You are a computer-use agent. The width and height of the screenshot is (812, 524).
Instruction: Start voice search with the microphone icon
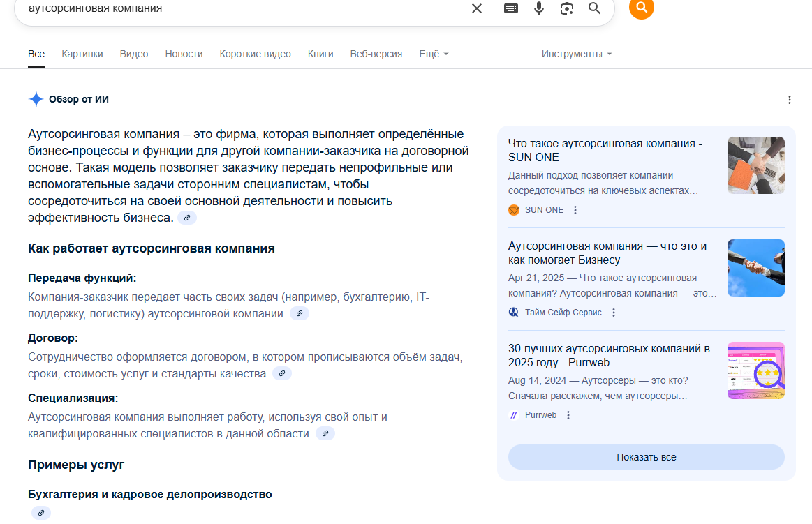pos(539,8)
